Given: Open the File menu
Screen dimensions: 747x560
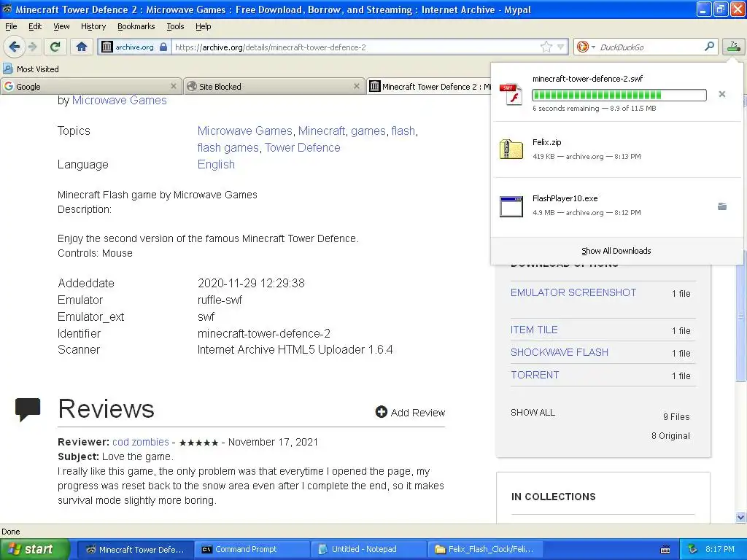Looking at the screenshot, I should click(11, 26).
